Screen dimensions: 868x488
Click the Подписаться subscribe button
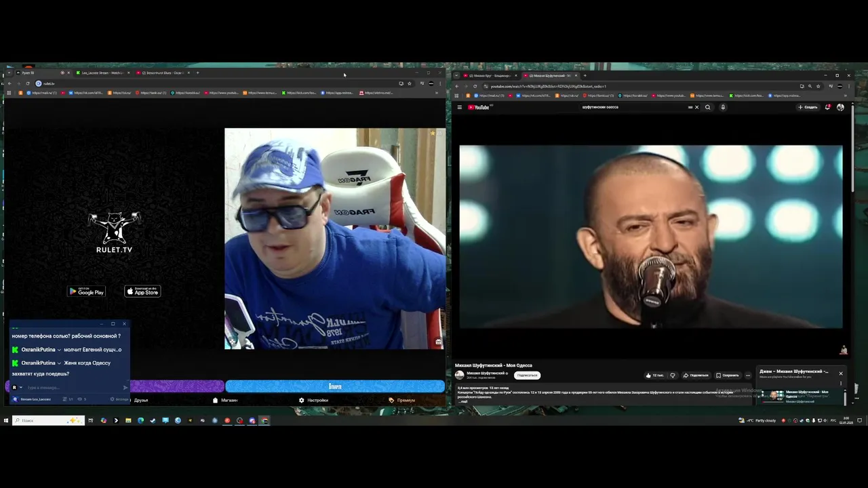coord(527,375)
